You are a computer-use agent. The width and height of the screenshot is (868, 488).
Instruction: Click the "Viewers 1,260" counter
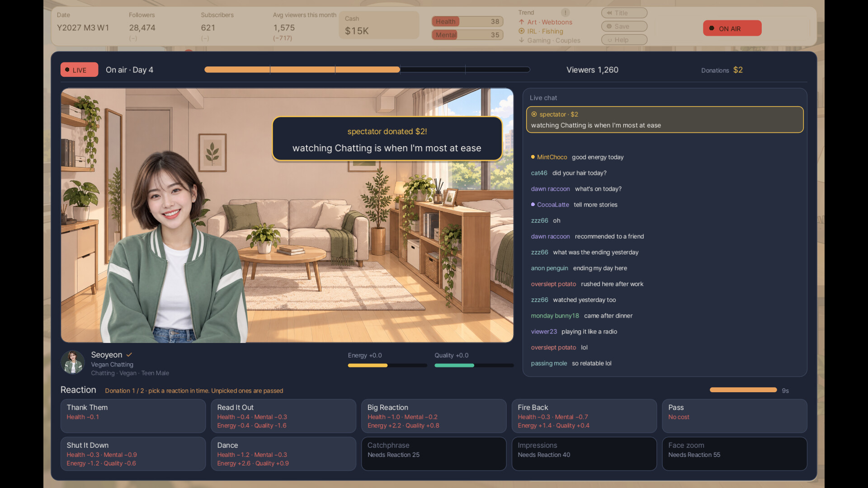pyautogui.click(x=592, y=70)
